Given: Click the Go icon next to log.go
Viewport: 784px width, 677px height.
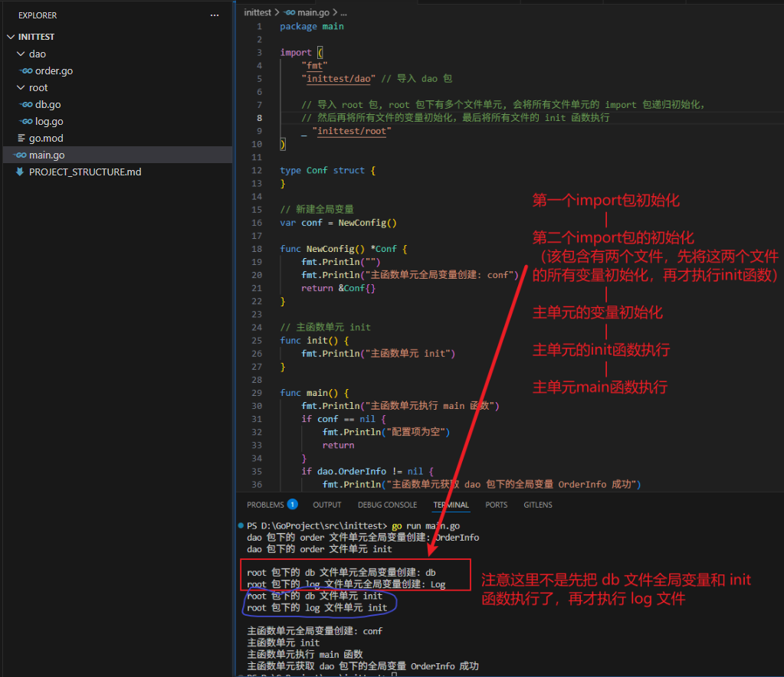Looking at the screenshot, I should point(26,122).
